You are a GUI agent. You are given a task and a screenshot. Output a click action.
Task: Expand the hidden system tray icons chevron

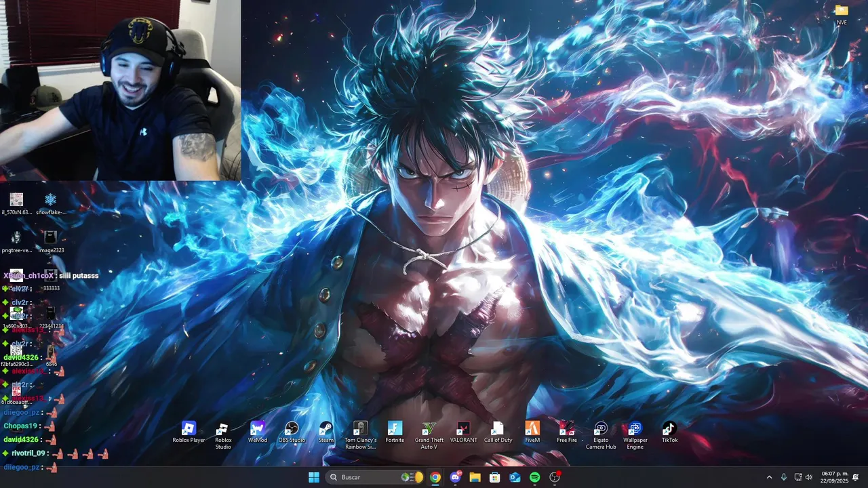[x=769, y=477]
